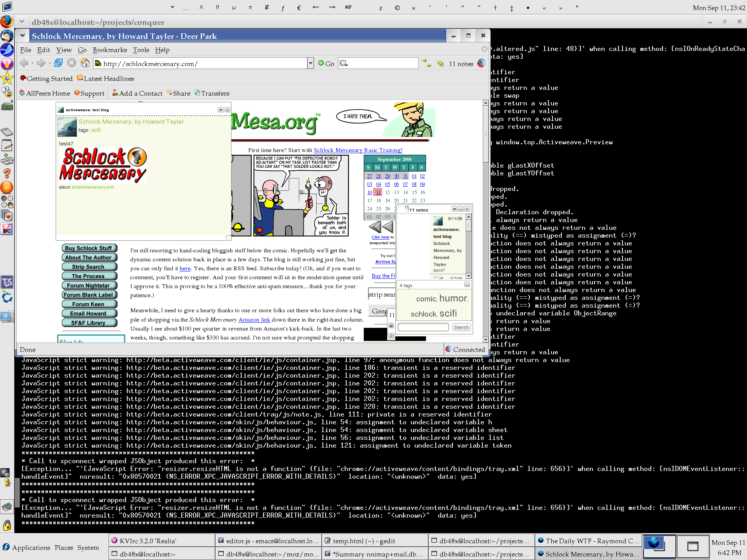Open the View menu

(x=64, y=50)
